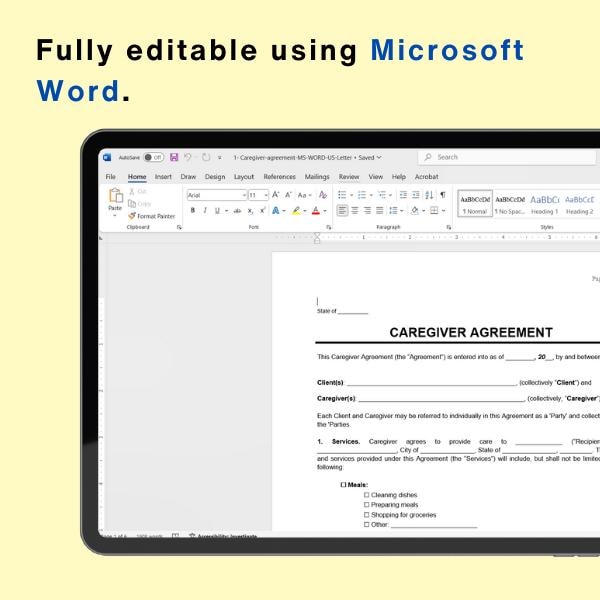Decrease paragraph indent
600x600 pixels.
403,195
